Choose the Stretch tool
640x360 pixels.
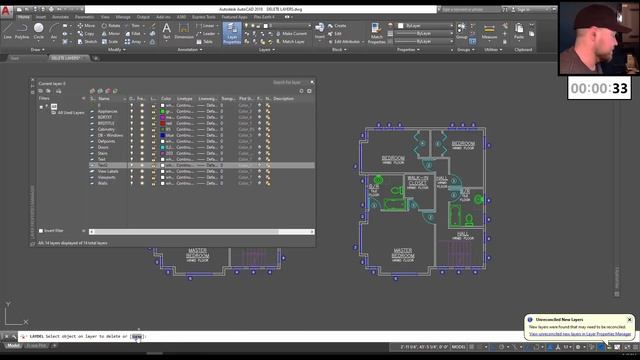[x=87, y=42]
